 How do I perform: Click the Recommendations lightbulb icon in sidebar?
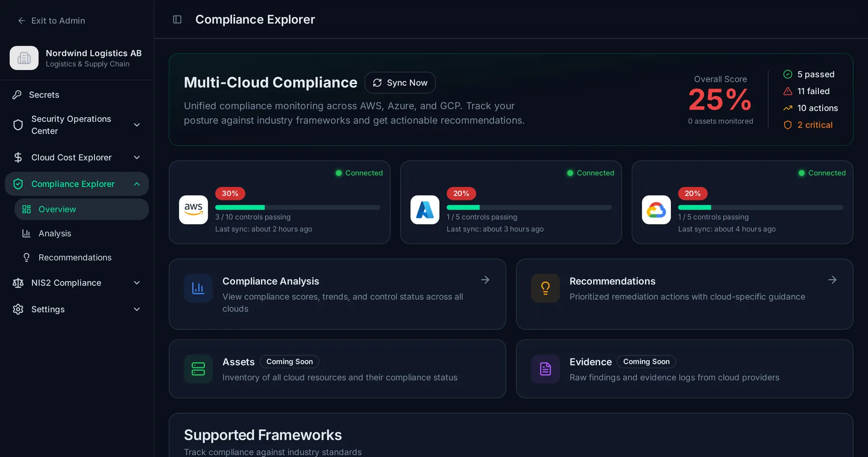coord(27,257)
